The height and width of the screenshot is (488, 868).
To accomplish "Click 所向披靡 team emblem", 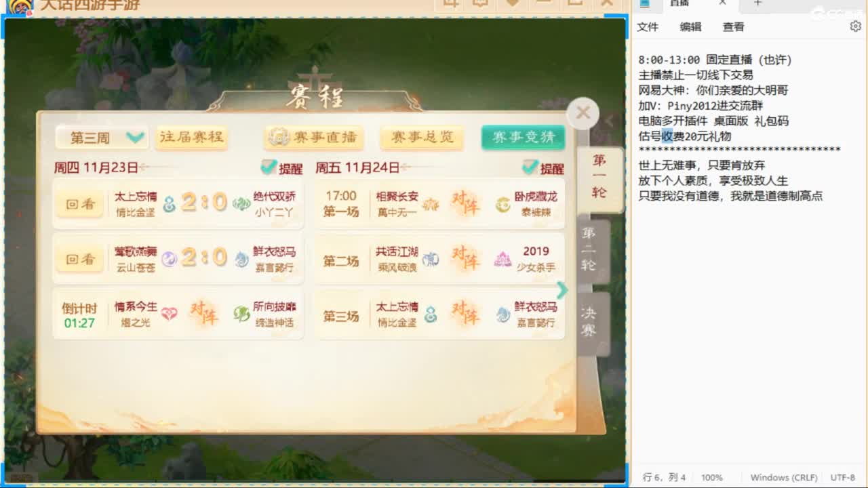I will 241,314.
